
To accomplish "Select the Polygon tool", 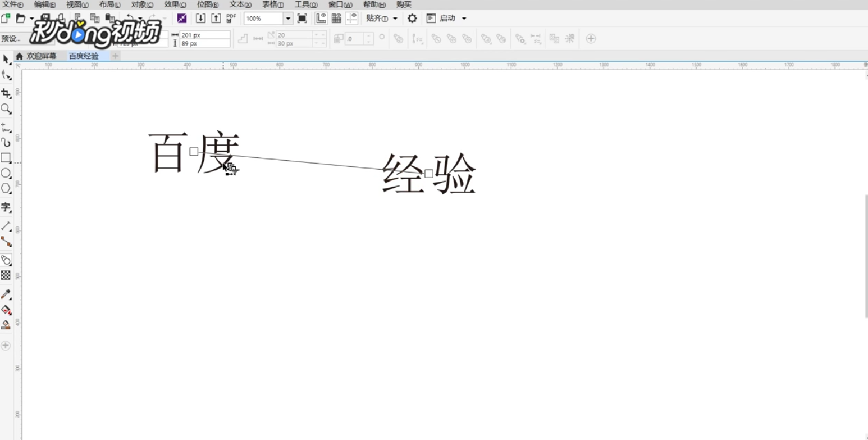I will pos(6,188).
